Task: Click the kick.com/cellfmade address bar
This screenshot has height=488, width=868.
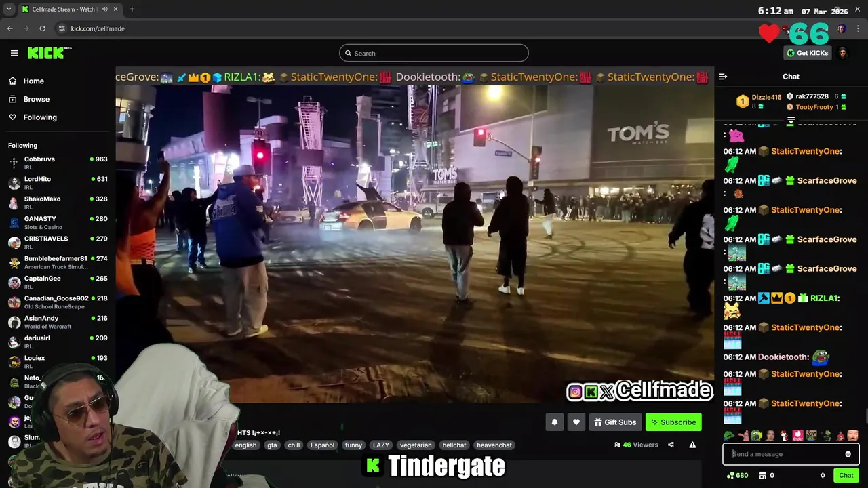Action: click(x=98, y=28)
